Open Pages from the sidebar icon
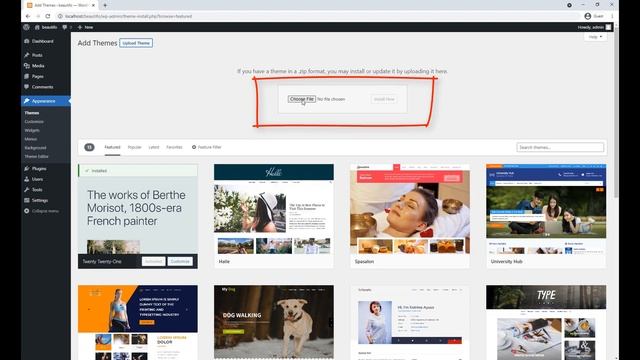The height and width of the screenshot is (360, 640). coord(27,76)
